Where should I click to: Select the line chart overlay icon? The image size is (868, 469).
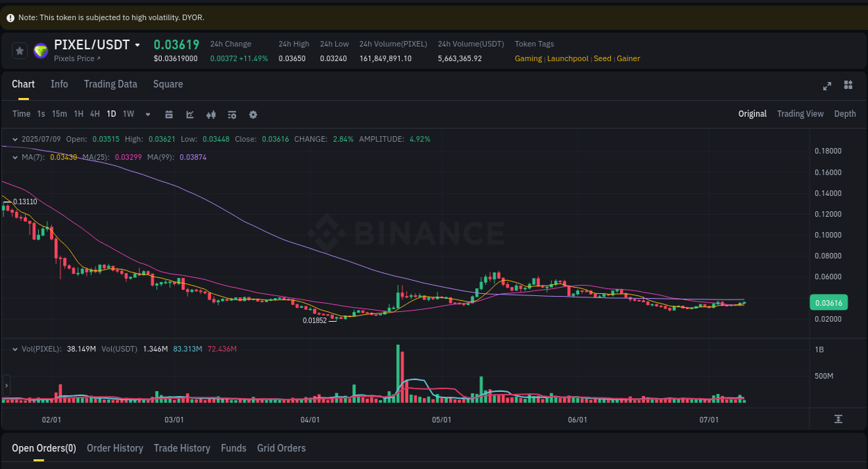point(190,114)
